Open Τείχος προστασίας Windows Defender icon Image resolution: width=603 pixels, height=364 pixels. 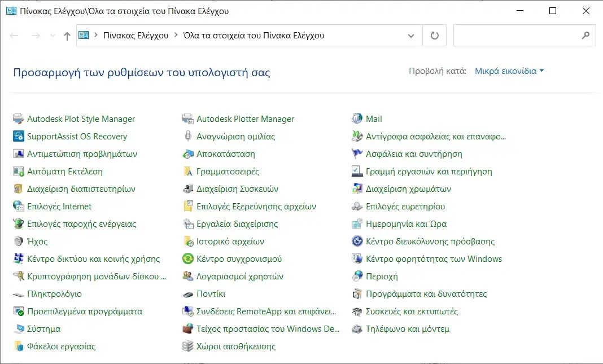187,328
